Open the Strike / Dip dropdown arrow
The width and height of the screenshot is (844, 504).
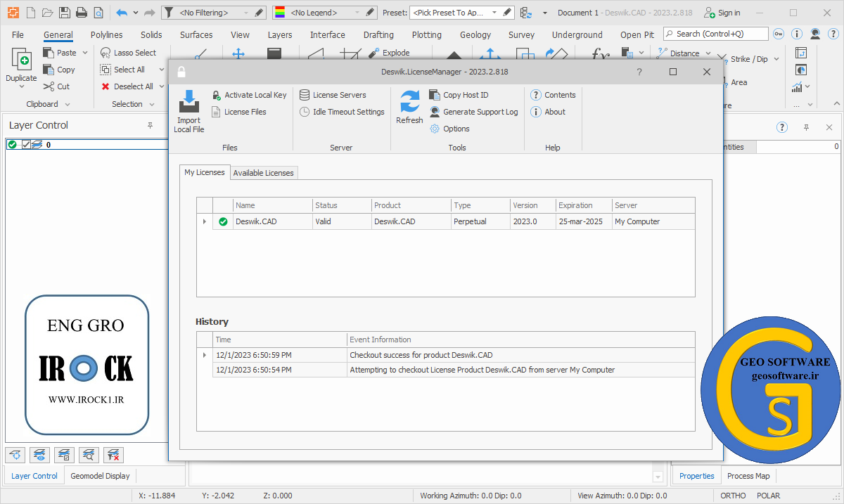tap(776, 59)
